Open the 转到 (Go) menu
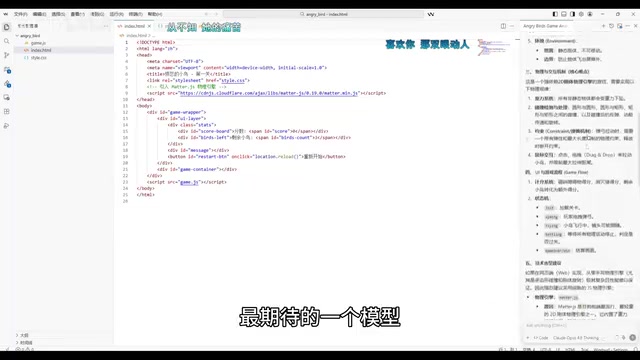This screenshot has width=640, height=360. pyautogui.click(x=97, y=14)
